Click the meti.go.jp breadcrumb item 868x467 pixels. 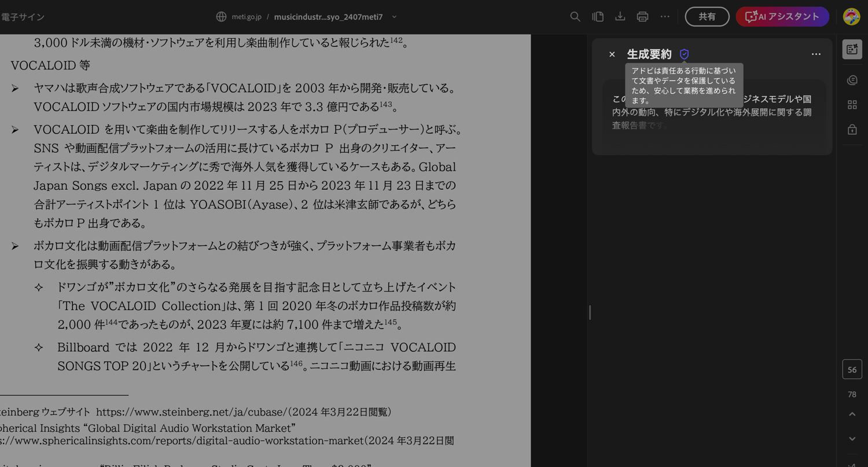[247, 17]
